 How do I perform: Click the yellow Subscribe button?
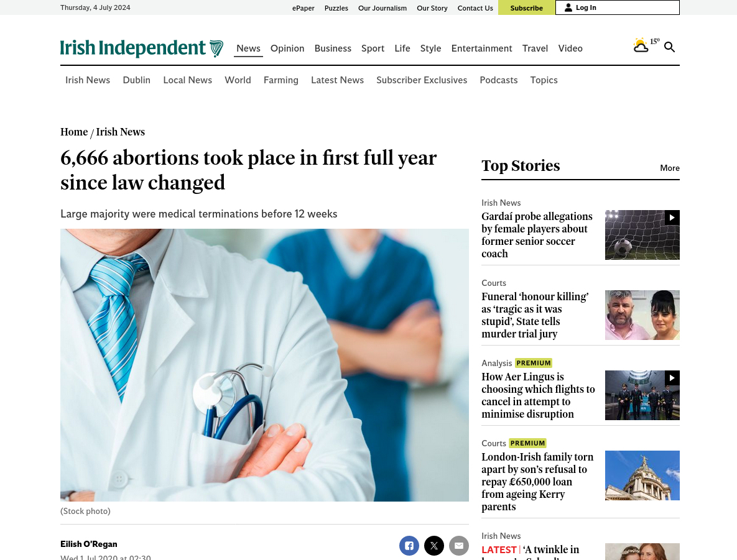click(x=526, y=7)
